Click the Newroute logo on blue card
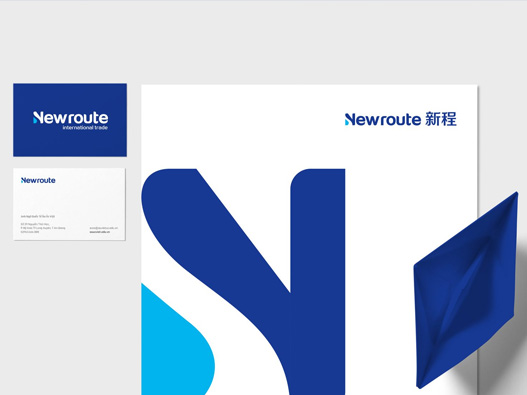Screen dimensions: 527x395 pyautogui.click(x=71, y=118)
